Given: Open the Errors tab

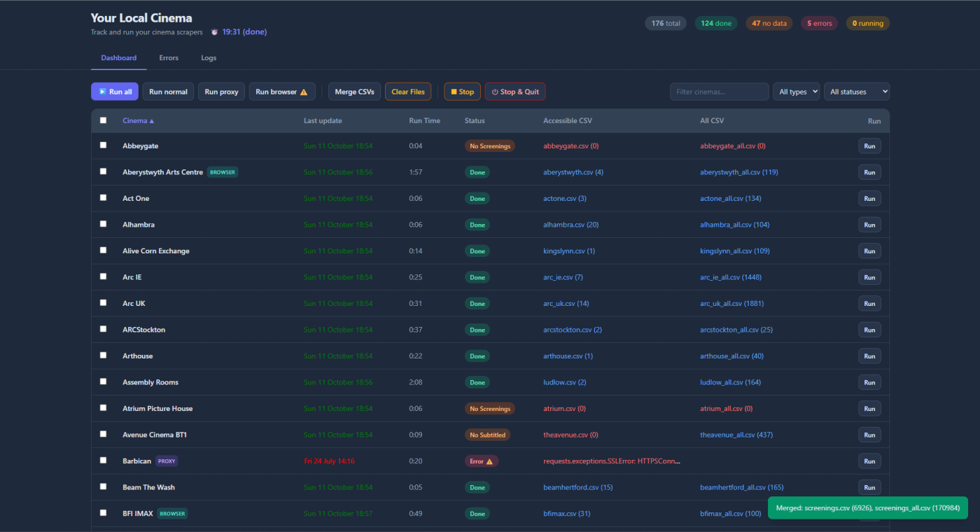Looking at the screenshot, I should 169,58.
